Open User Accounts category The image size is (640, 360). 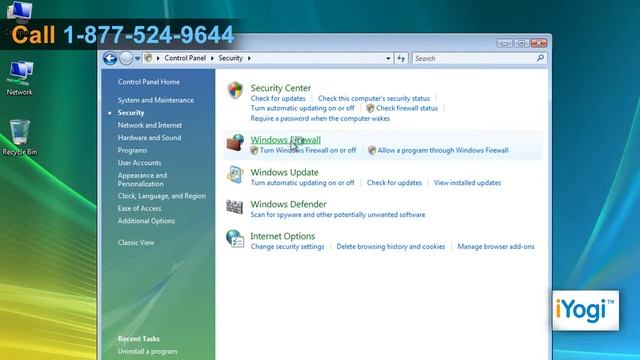139,162
